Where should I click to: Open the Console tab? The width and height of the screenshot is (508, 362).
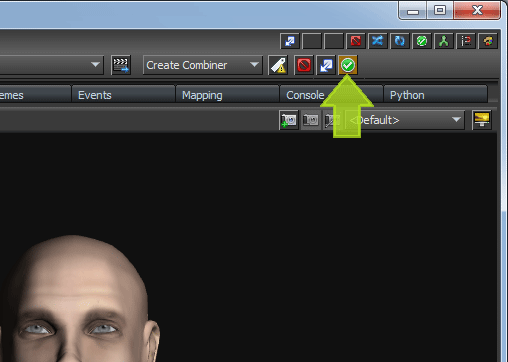pyautogui.click(x=331, y=95)
